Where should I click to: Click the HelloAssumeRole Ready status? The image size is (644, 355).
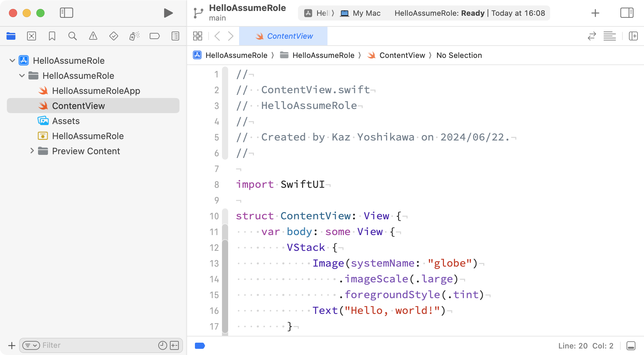coord(470,13)
